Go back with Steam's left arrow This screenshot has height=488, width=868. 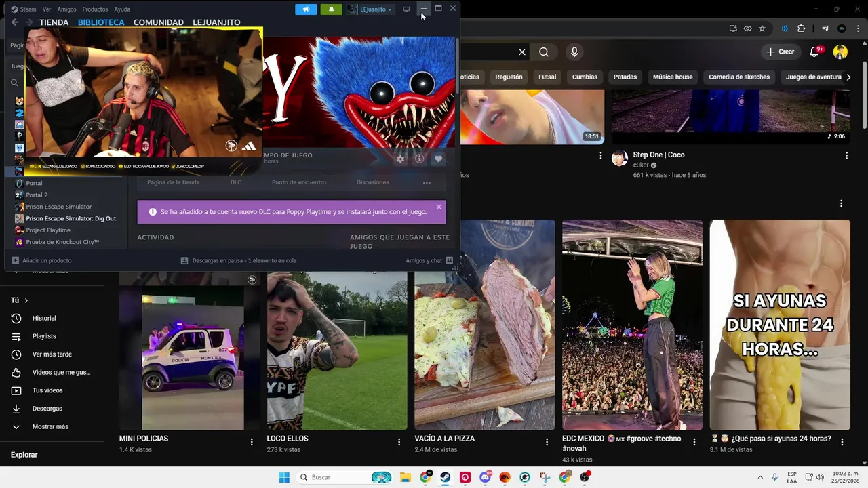[15, 22]
